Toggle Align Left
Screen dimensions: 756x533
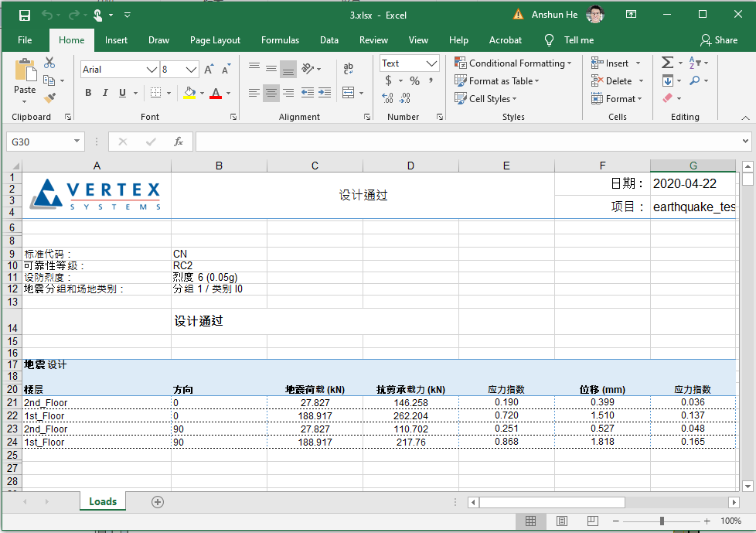coord(254,93)
